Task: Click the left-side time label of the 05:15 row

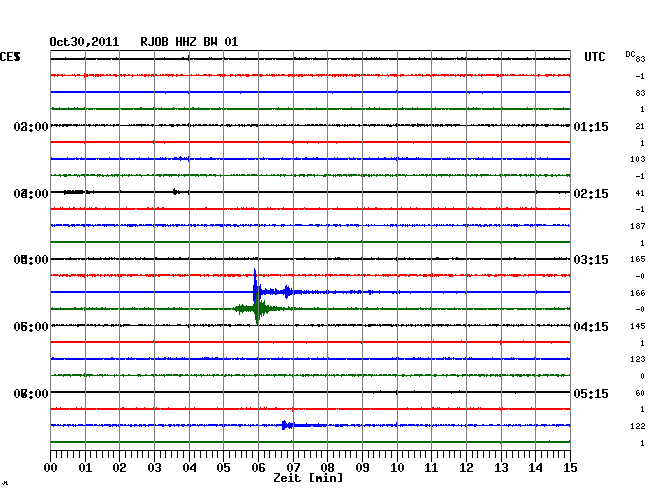Action: [31, 393]
